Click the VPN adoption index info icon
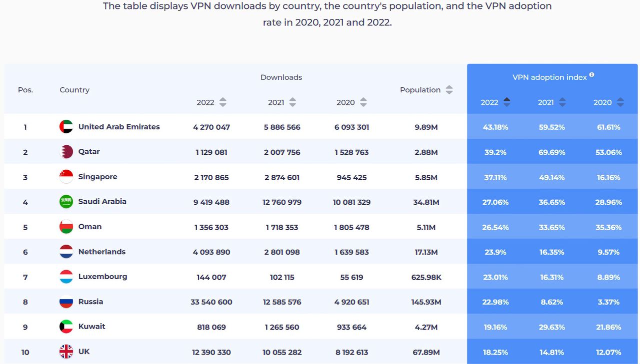Screen dimensions: 640x364 591,75
